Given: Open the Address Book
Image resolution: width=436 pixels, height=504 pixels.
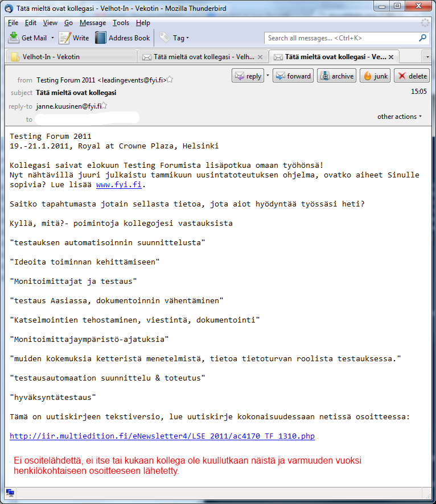Looking at the screenshot, I should (123, 38).
